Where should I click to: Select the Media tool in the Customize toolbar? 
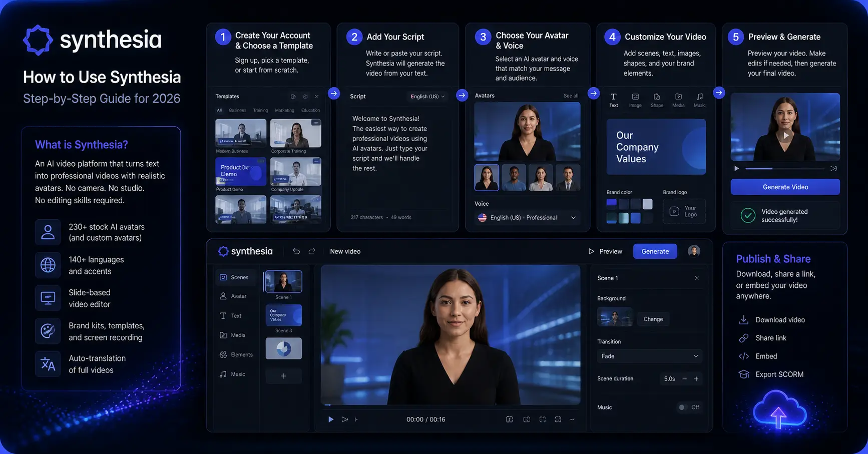pos(678,100)
